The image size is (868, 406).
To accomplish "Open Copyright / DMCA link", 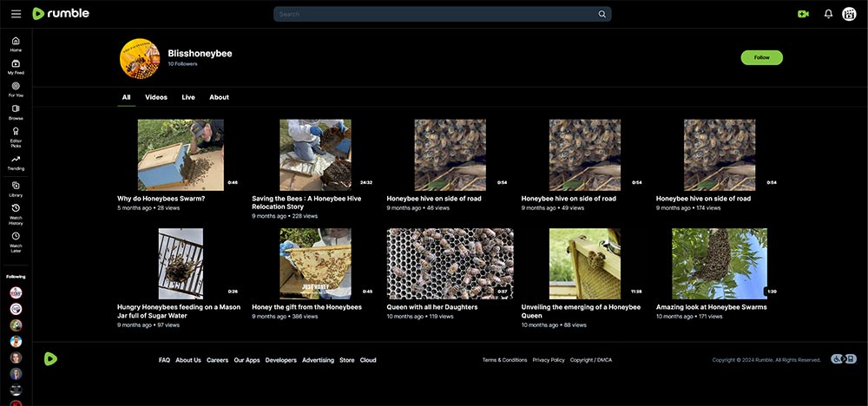I will 591,360.
